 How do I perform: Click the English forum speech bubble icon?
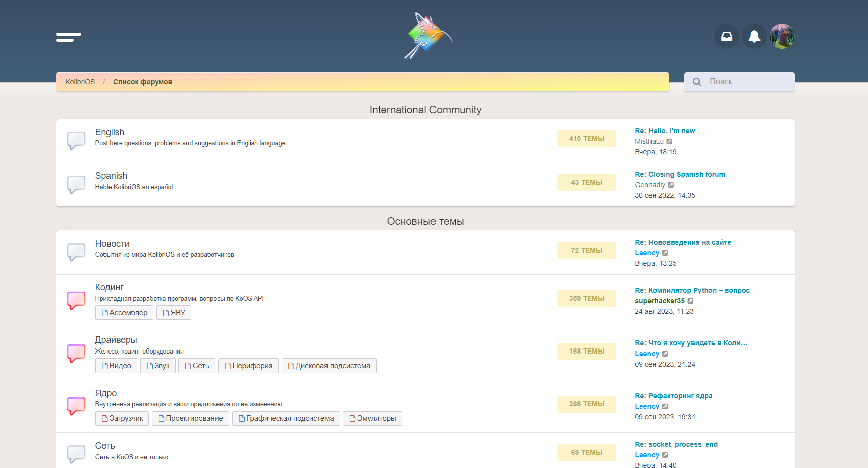[x=76, y=141]
